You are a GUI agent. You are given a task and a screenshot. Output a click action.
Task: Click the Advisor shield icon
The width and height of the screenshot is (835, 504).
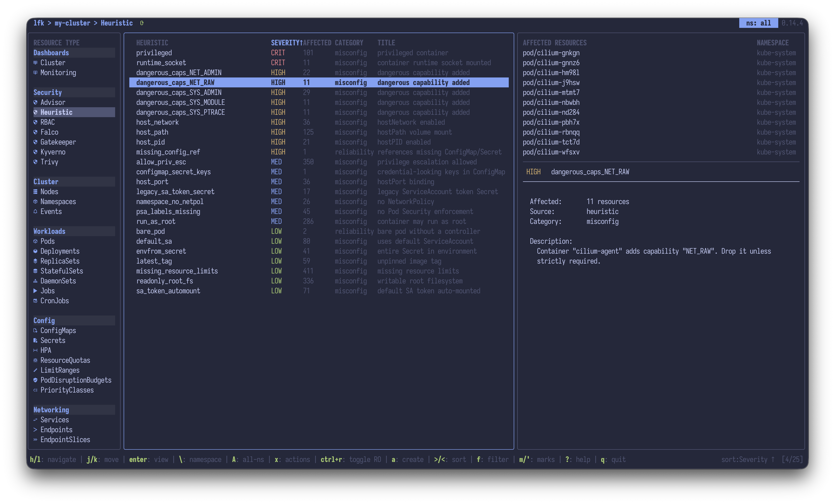(35, 102)
